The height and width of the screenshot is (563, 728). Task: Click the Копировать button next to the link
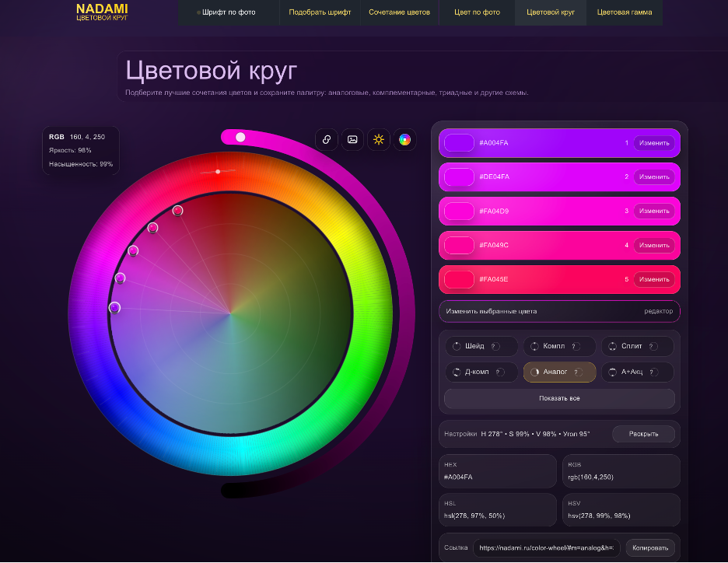click(x=650, y=547)
